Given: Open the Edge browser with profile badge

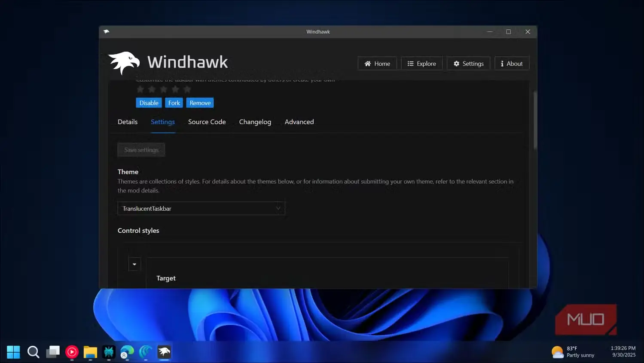Looking at the screenshot, I should pyautogui.click(x=127, y=352).
